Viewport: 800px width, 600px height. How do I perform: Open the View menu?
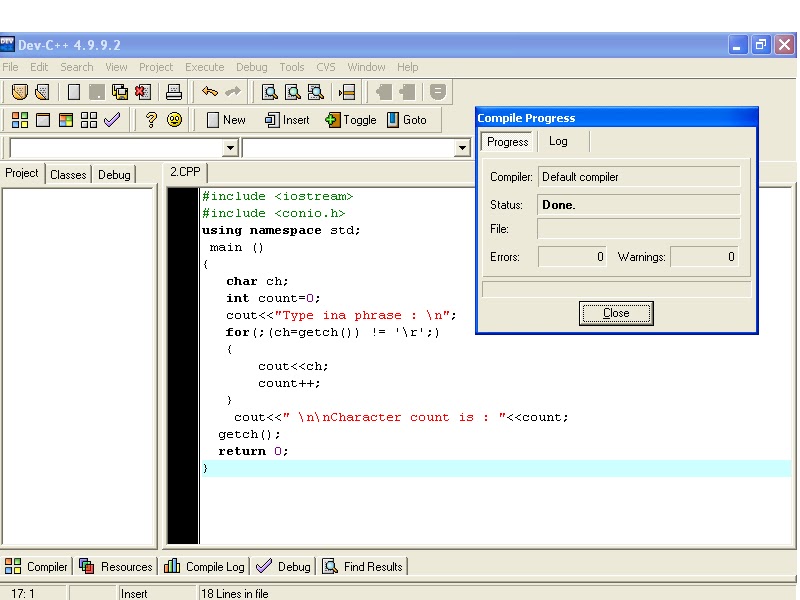coord(116,67)
